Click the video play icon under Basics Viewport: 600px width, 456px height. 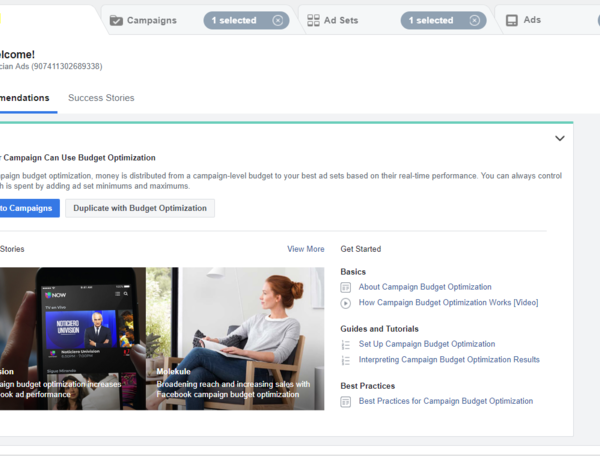pyautogui.click(x=346, y=302)
